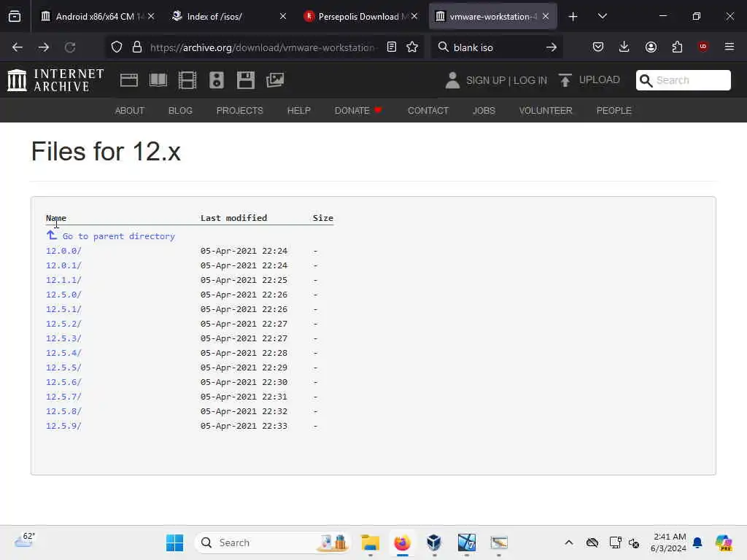Viewport: 747px width, 560px height.
Task: Open Windows Start menu
Action: click(175, 542)
